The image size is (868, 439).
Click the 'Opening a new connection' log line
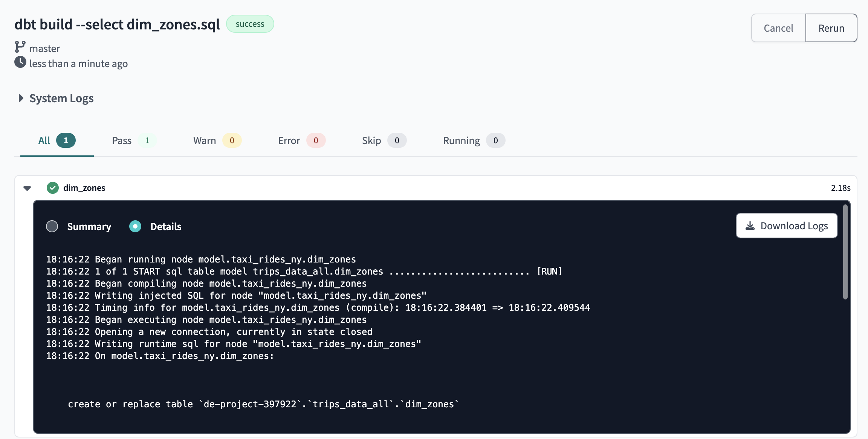pyautogui.click(x=209, y=332)
